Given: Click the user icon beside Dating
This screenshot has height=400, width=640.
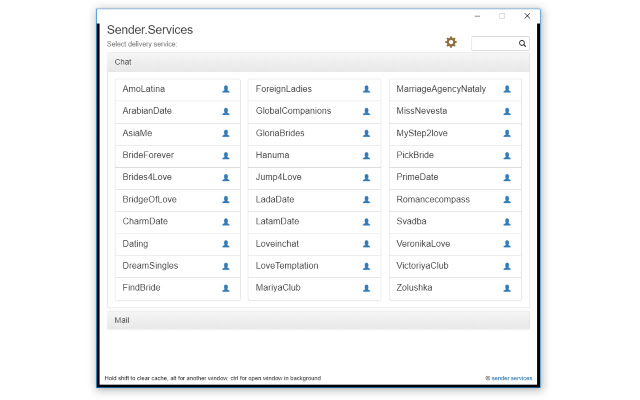Looking at the screenshot, I should (226, 244).
